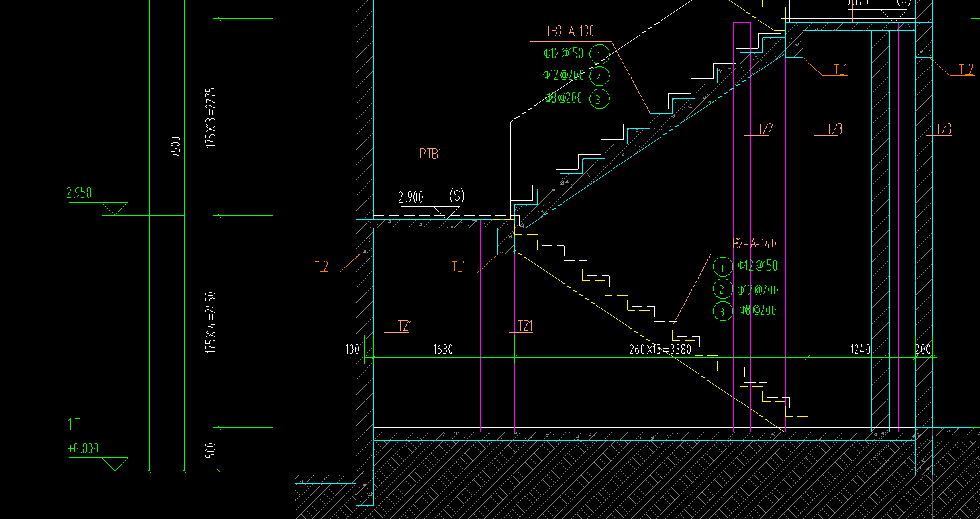Select the TB2-A-140 stair slab label

point(752,244)
